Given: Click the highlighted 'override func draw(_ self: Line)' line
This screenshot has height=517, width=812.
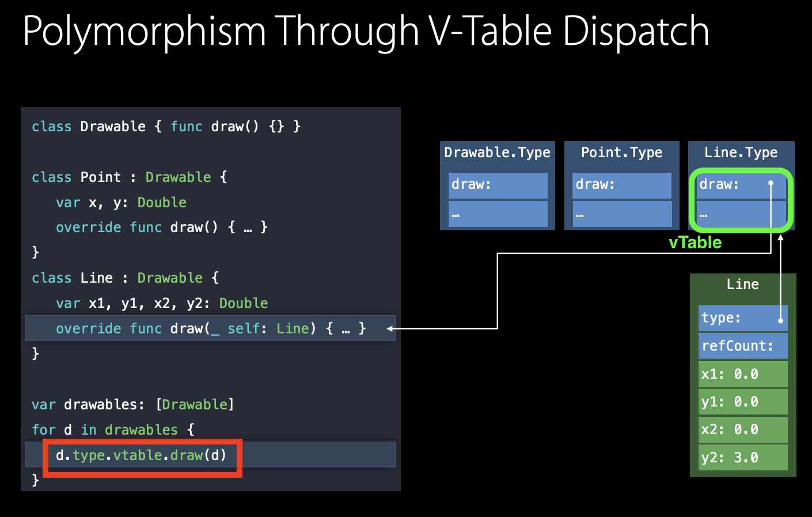Looking at the screenshot, I should [211, 328].
